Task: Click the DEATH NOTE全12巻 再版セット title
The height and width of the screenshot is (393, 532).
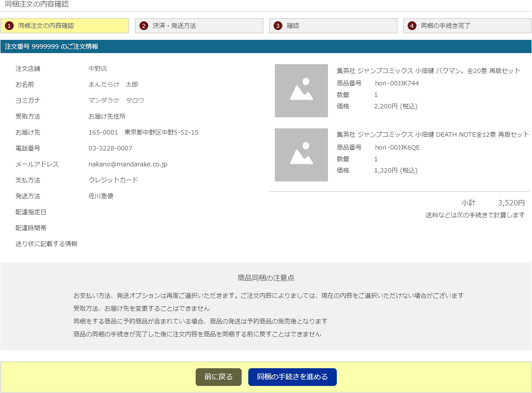Action: pos(432,135)
